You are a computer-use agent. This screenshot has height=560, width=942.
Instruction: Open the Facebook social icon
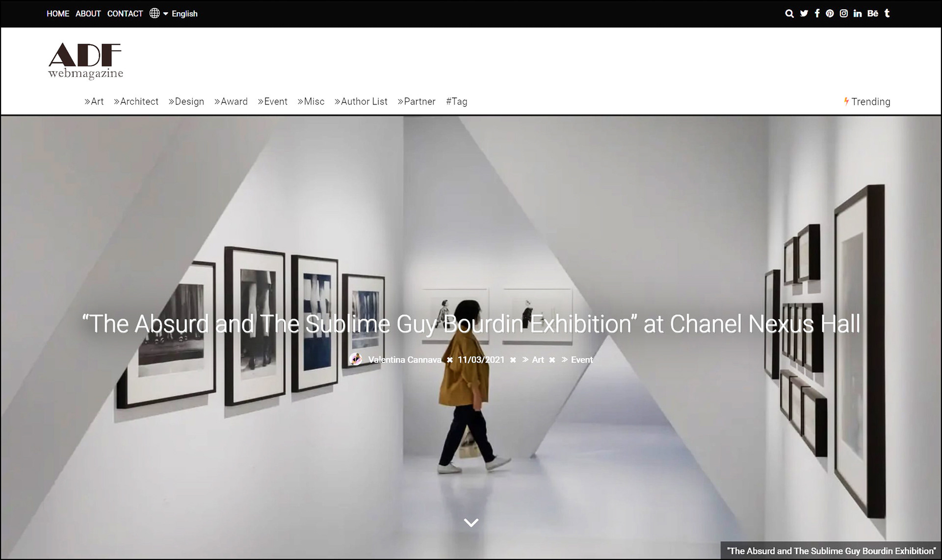point(817,14)
